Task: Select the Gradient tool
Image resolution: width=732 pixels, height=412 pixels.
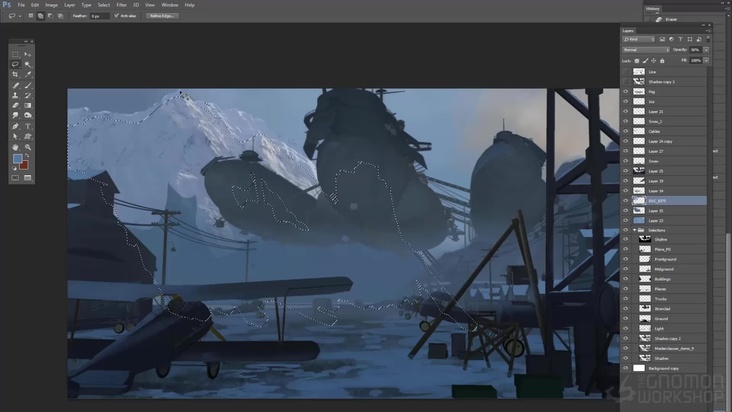Action: pos(28,105)
